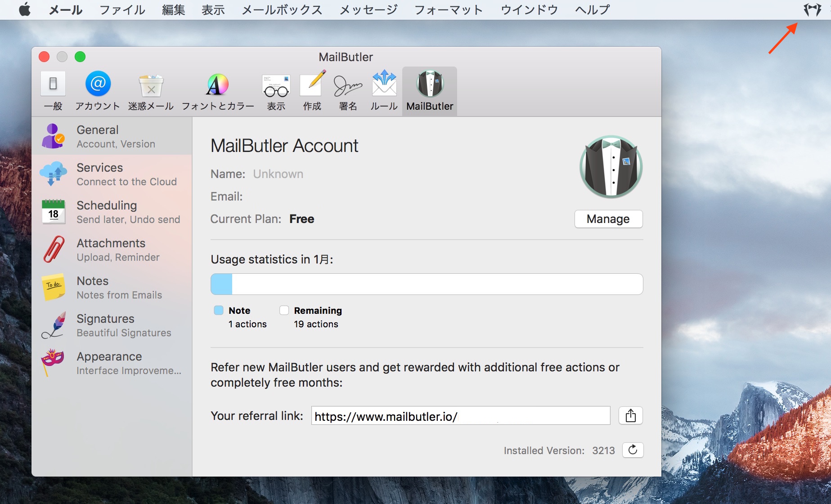Click the MailButler menu bar bow-tie icon
Viewport: 831px width, 504px height.
click(x=813, y=9)
